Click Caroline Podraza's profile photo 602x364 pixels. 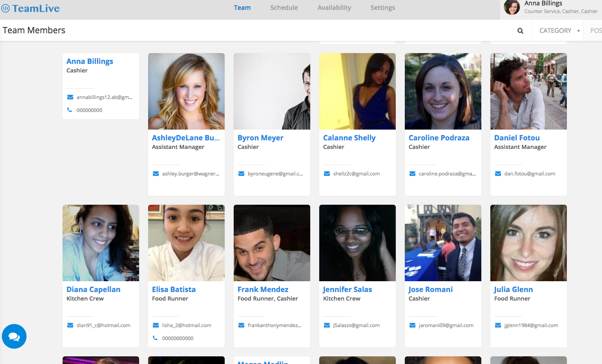point(443,91)
